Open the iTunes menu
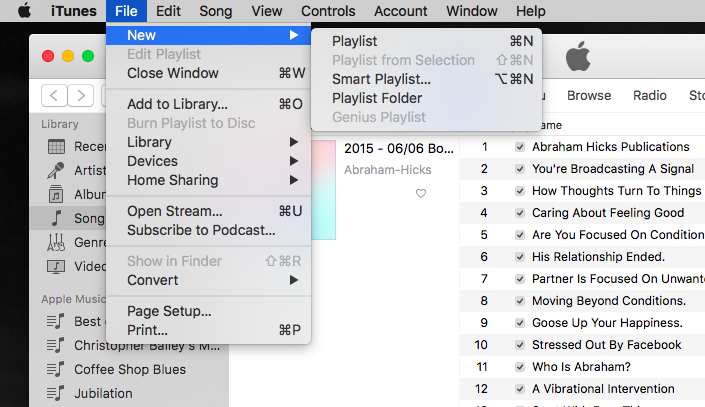 click(x=74, y=11)
